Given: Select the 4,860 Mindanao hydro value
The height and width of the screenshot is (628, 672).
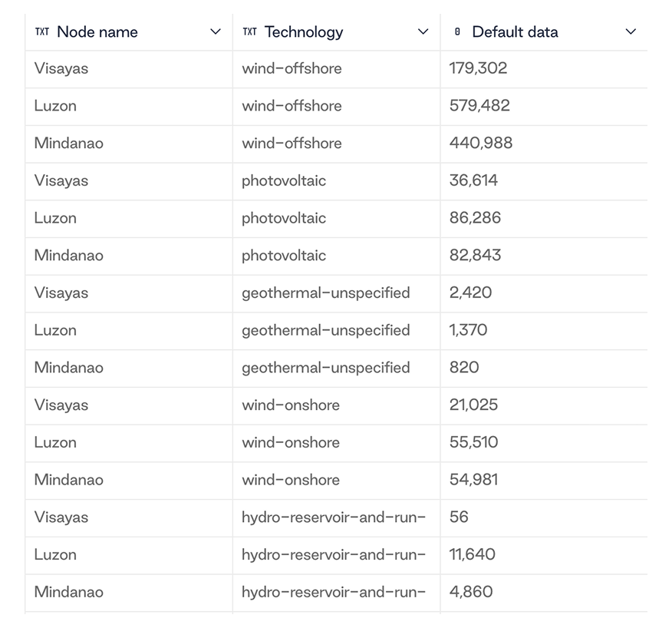Looking at the screenshot, I should (544, 593).
